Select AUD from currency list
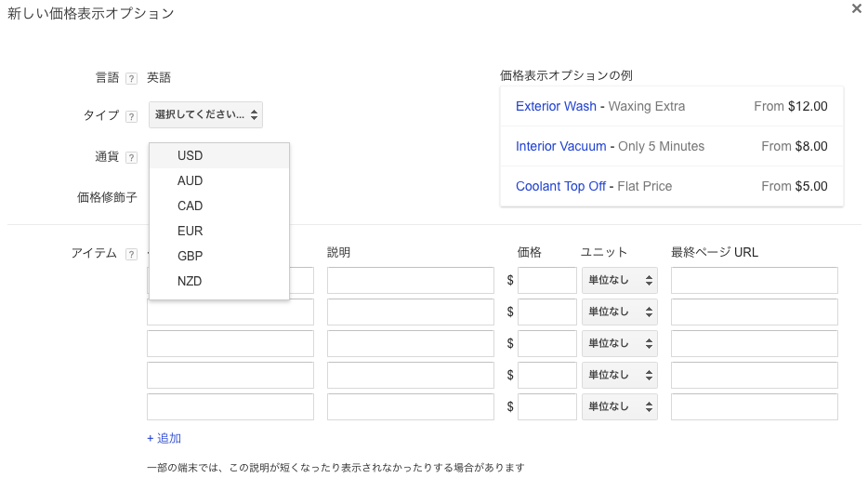This screenshot has height=478, width=868. 219,180
